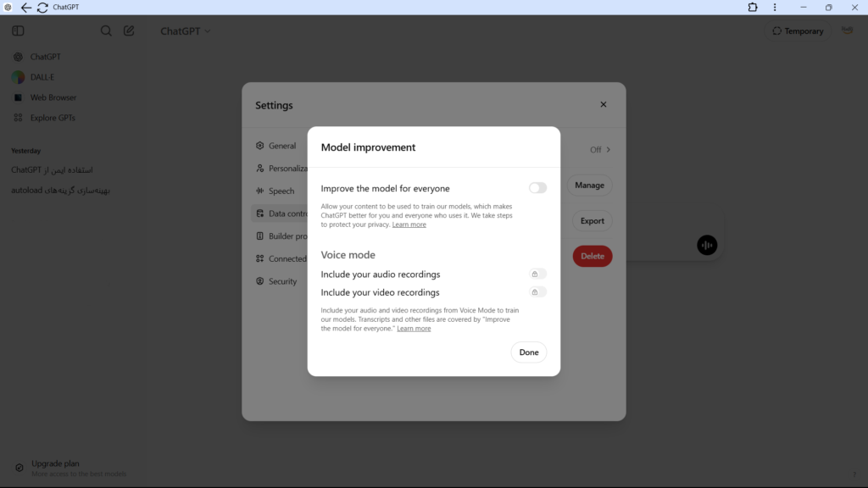Open user profile avatar menu

coord(848,31)
